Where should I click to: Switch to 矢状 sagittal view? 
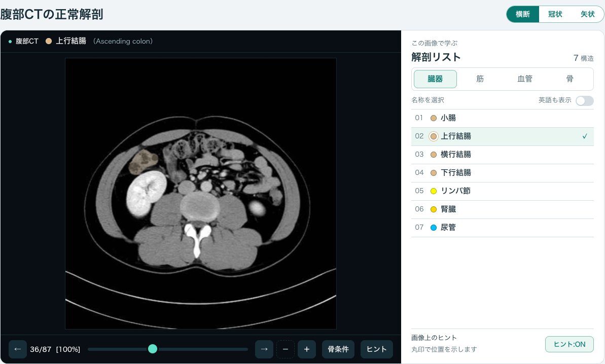tap(587, 14)
